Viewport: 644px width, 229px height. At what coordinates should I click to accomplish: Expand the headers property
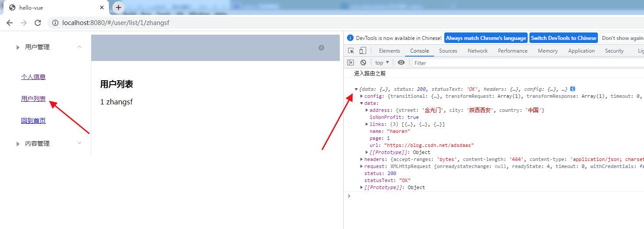362,159
